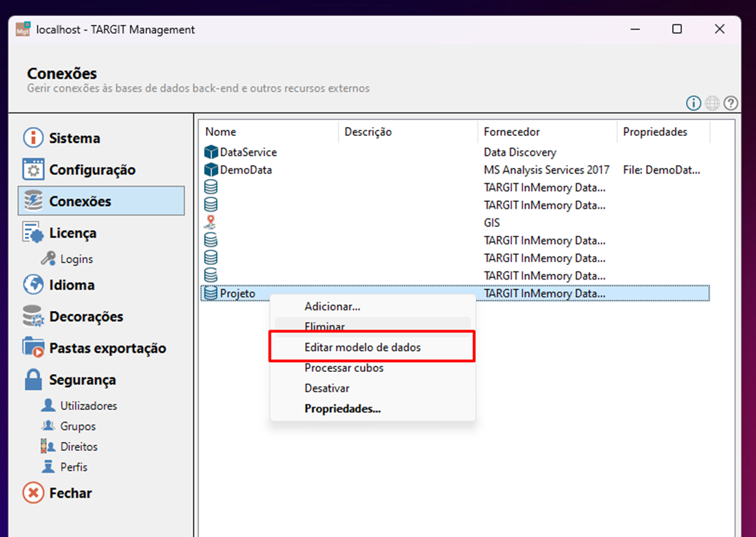
Task: Click the Data Discovery provider cell
Action: tap(520, 153)
